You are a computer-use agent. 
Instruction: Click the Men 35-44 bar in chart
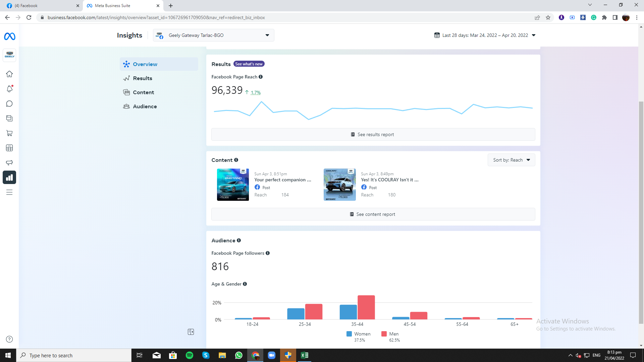[366, 307]
